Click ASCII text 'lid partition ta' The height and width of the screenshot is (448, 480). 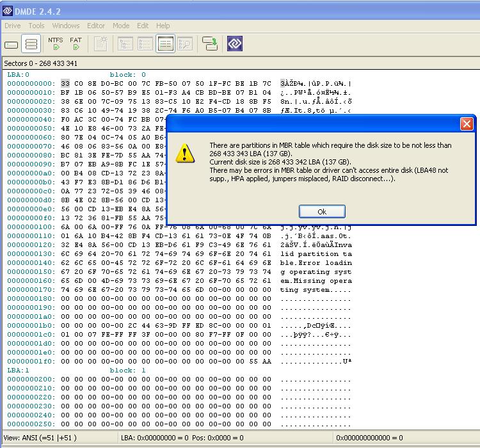(x=316, y=254)
